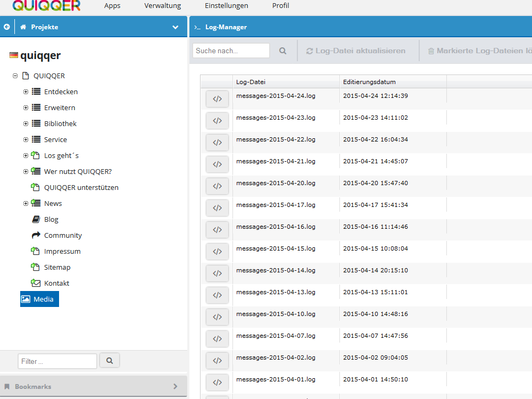
Task: Click Log-Datei aktualisieren button
Action: 356,51
